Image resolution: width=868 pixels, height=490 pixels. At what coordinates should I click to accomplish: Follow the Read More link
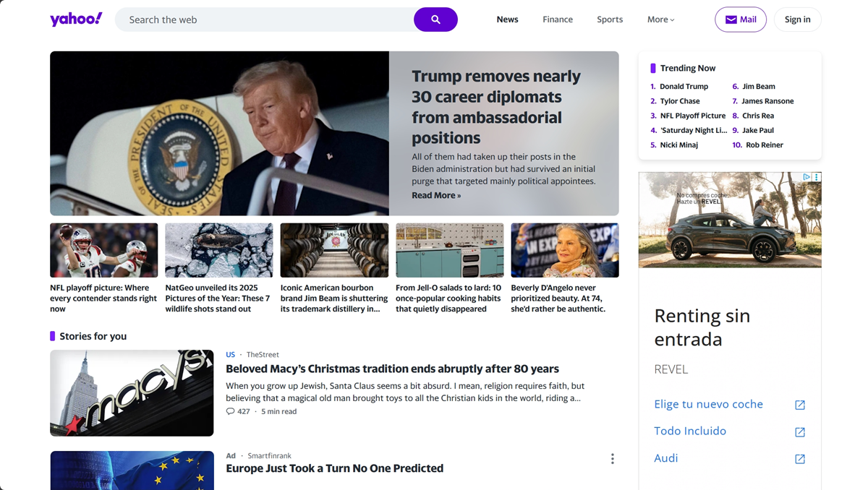coord(435,195)
